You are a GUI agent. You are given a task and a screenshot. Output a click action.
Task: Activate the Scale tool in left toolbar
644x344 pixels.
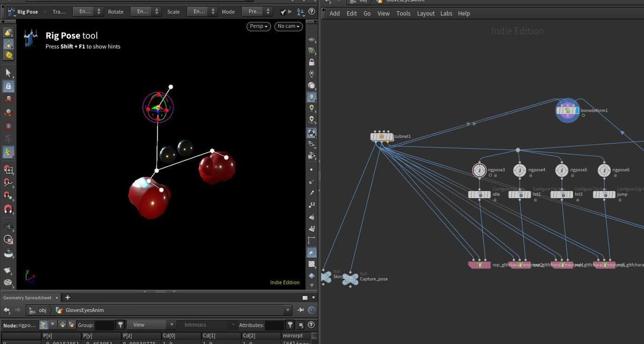[9, 125]
